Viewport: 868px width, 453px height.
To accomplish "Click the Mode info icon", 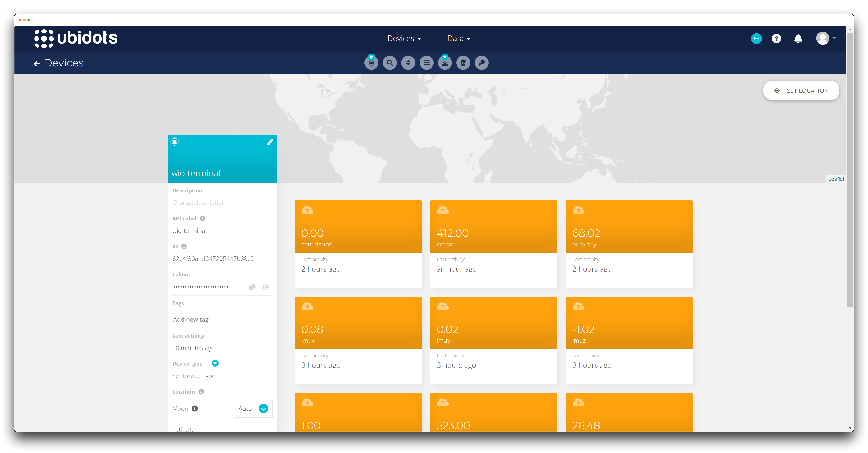I will [x=195, y=408].
